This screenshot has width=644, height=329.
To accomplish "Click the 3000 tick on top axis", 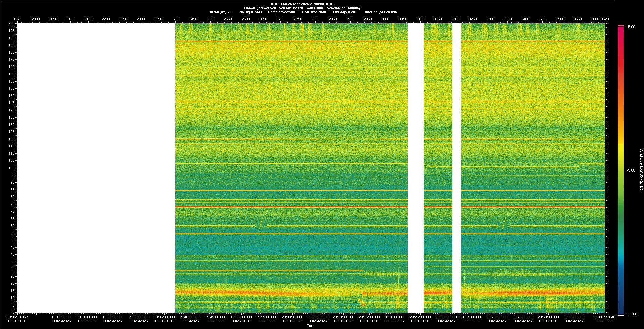I will tap(385, 19).
